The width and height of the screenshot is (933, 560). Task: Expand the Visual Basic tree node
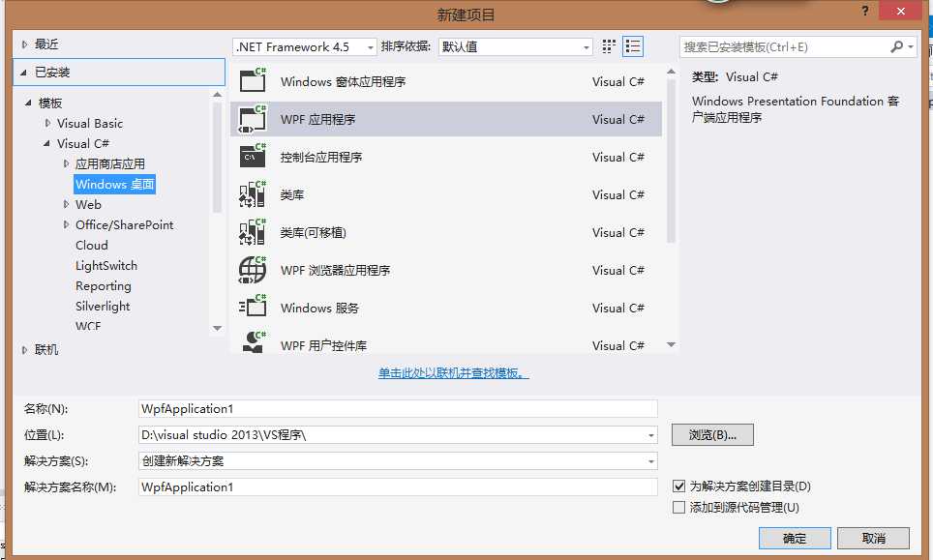(47, 123)
